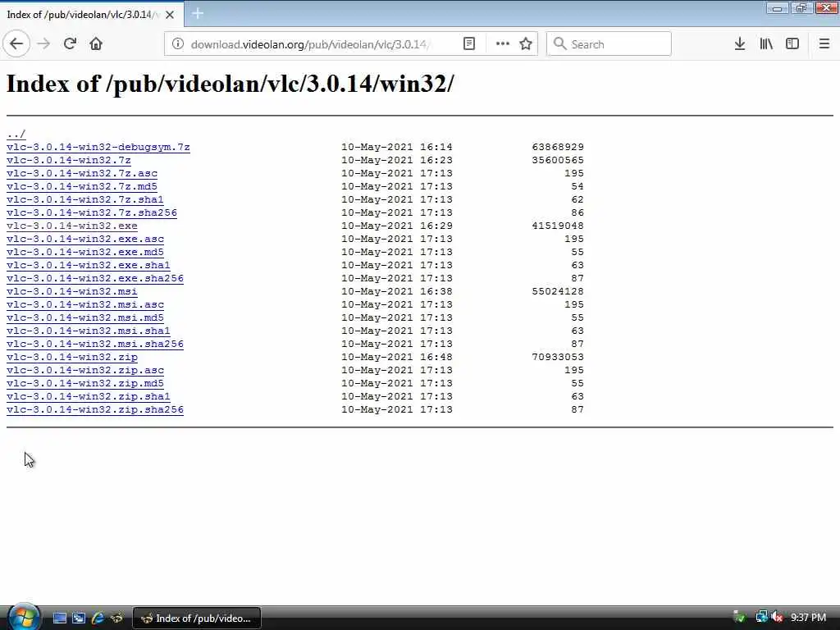
Task: Close the Index of /pub/videolan tab
Action: pos(170,15)
